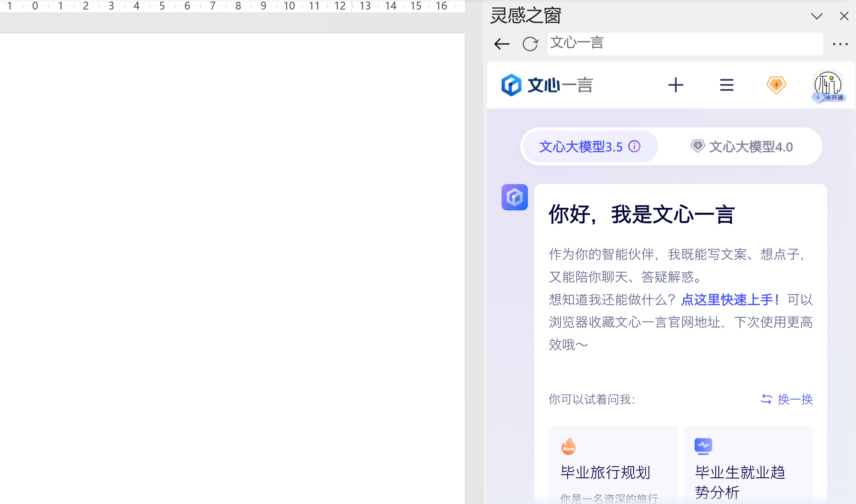Click the horizontal ruler at mark 8
This screenshot has width=856, height=504.
pyautogui.click(x=238, y=6)
